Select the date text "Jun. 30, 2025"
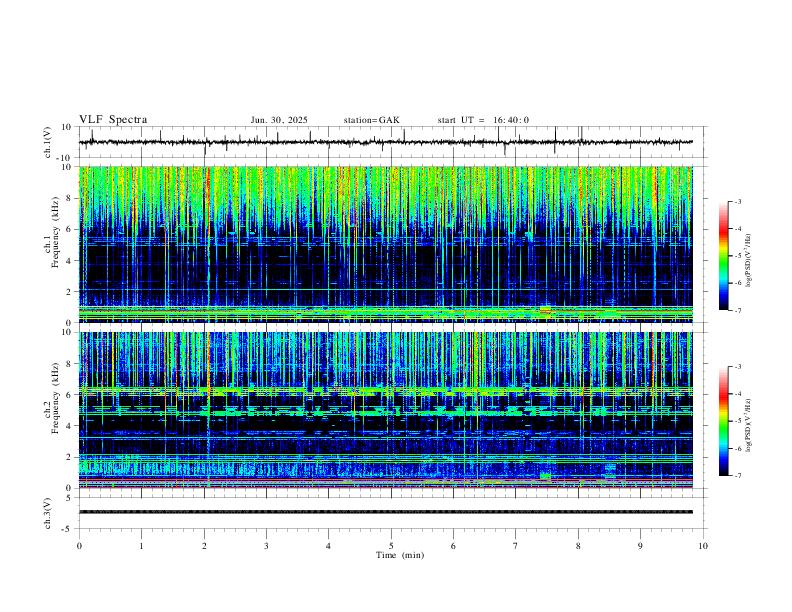Image resolution: width=792 pixels, height=612 pixels. click(279, 120)
